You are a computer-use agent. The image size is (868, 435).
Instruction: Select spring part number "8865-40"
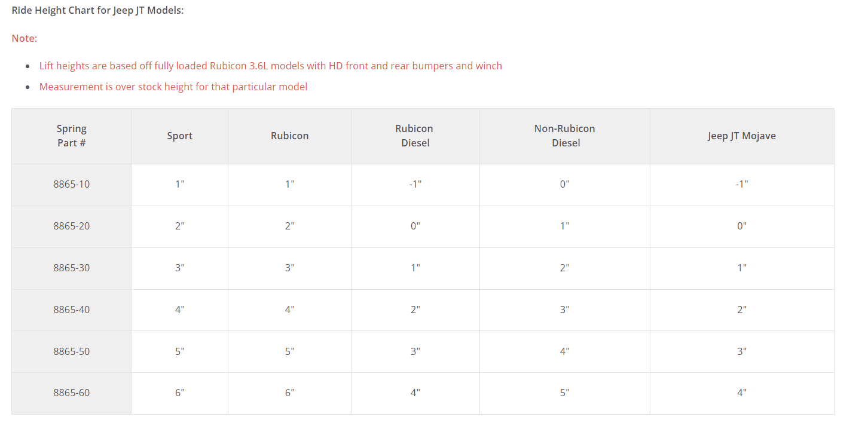[72, 310]
